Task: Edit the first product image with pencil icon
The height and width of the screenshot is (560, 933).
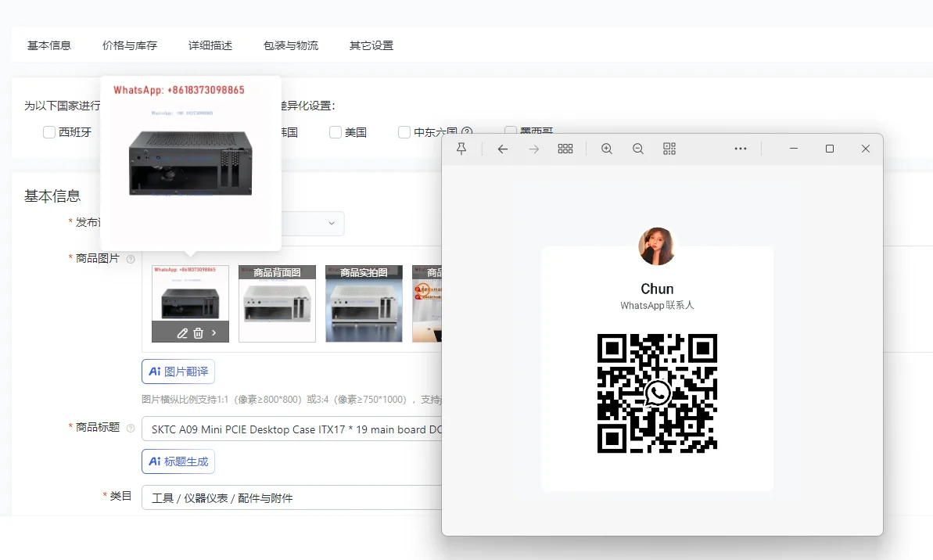Action: (182, 333)
